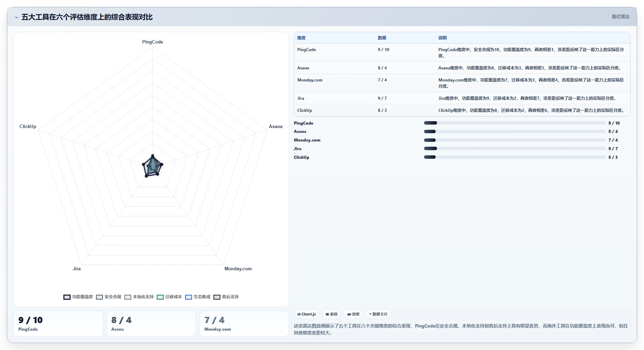Click the 9 / 10 value in the table
Image resolution: width=644 pixels, height=350 pixels.
tap(384, 50)
